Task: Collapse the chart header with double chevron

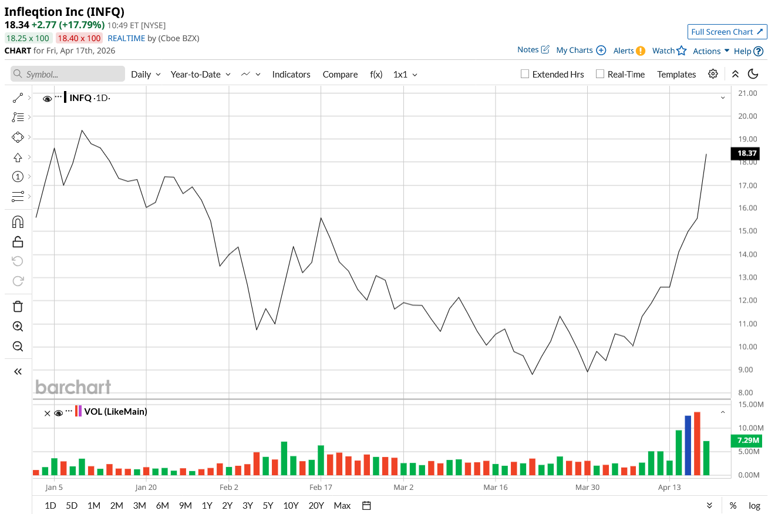Action: [735, 74]
